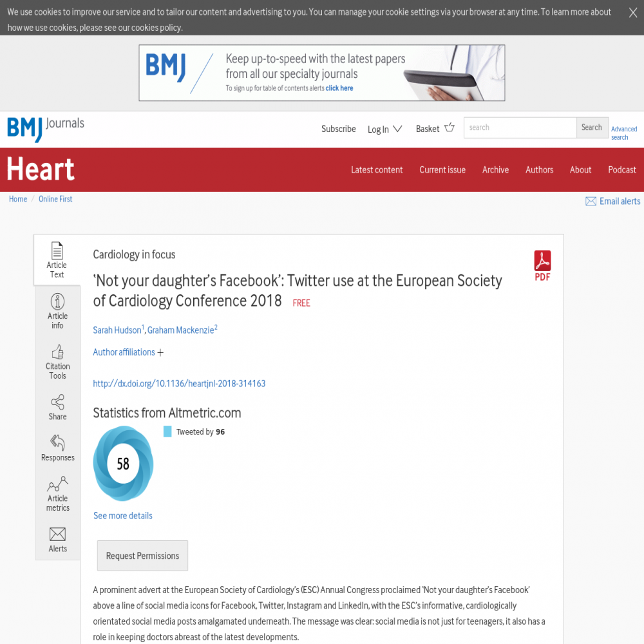Screen dimensions: 644x644
Task: Expand the Log In dropdown chevron
Action: 397,129
